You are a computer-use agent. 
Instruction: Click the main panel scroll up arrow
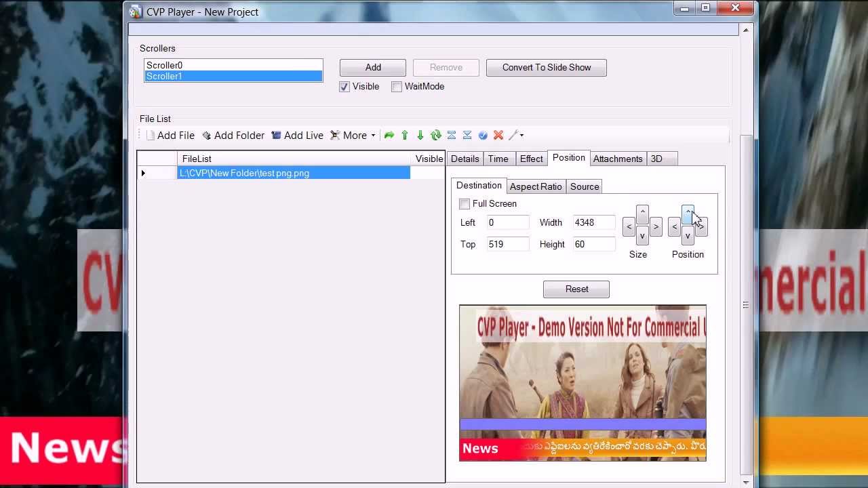tap(746, 30)
